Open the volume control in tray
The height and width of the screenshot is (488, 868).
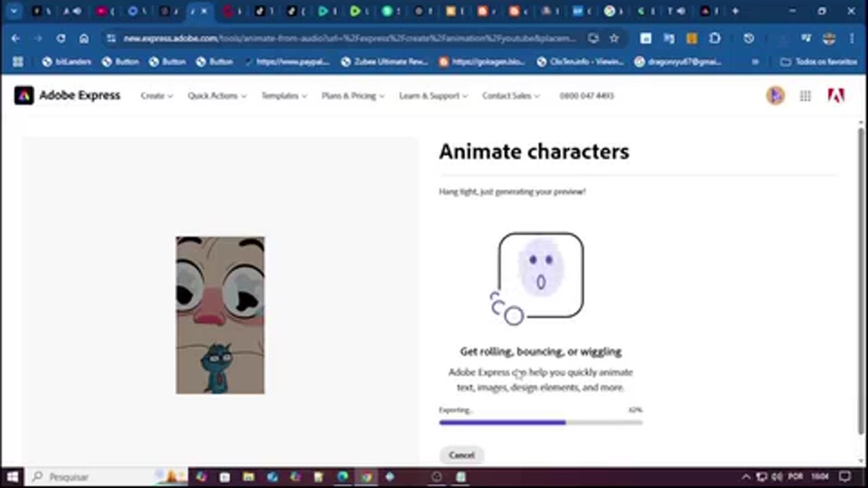[x=776, y=476]
